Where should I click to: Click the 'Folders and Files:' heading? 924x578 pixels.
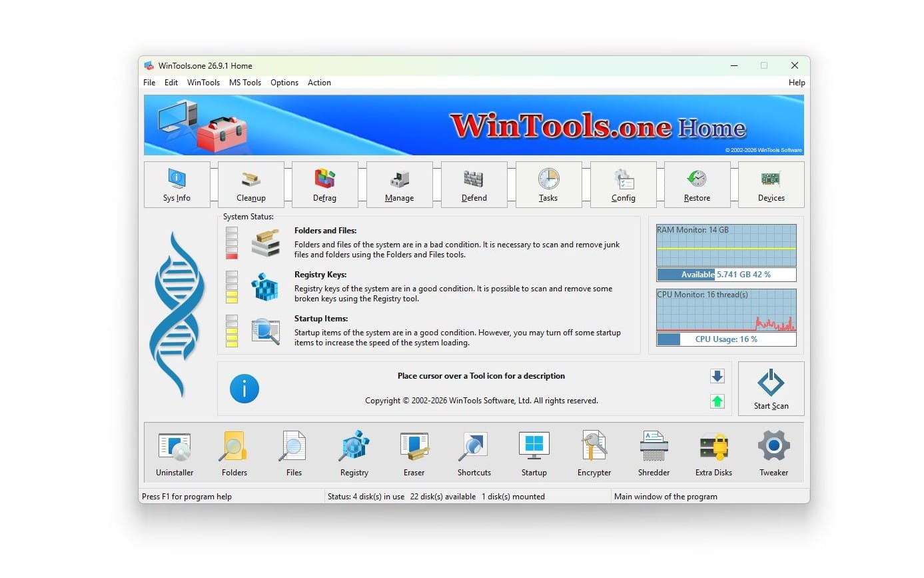[326, 231]
